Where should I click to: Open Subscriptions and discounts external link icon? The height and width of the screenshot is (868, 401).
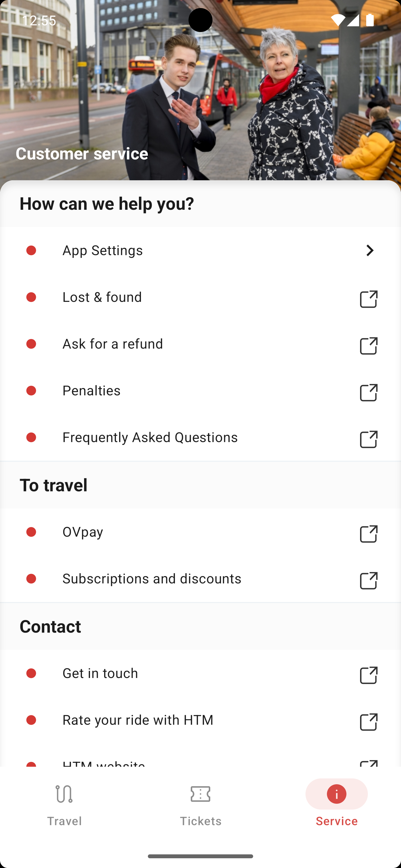369,581
